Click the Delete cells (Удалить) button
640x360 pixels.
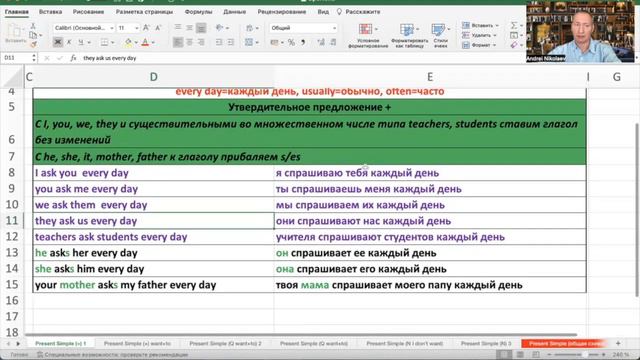coord(479,35)
